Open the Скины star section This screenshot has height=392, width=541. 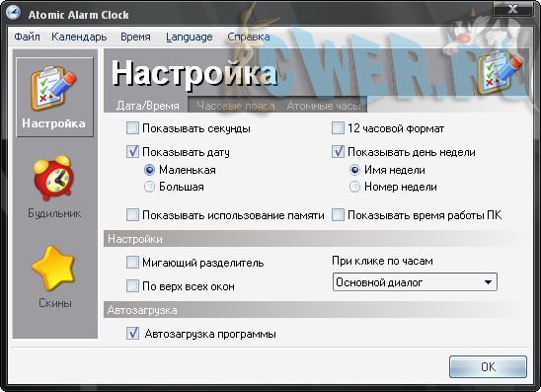pos(54,276)
